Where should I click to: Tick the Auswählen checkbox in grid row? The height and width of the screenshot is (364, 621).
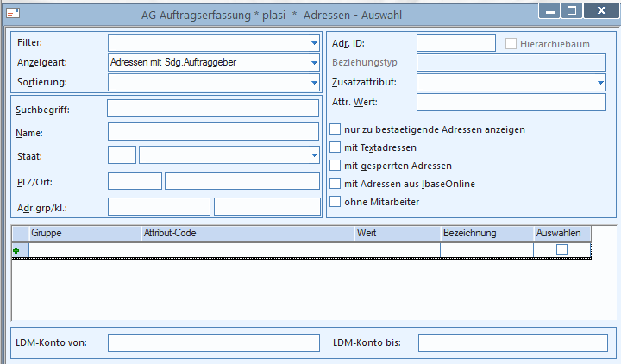561,250
